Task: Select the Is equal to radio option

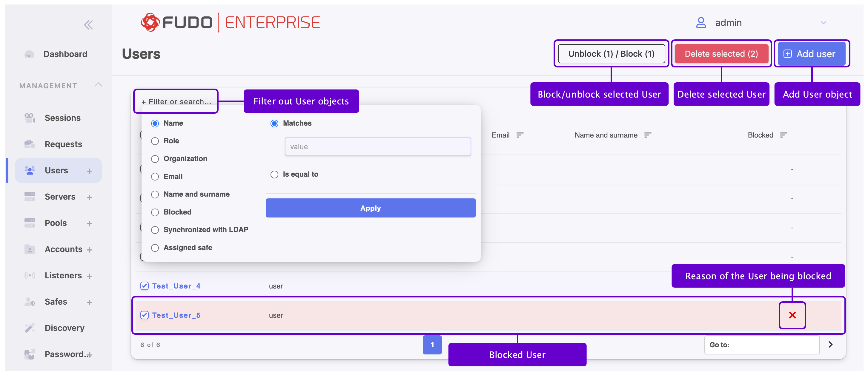Action: [274, 174]
